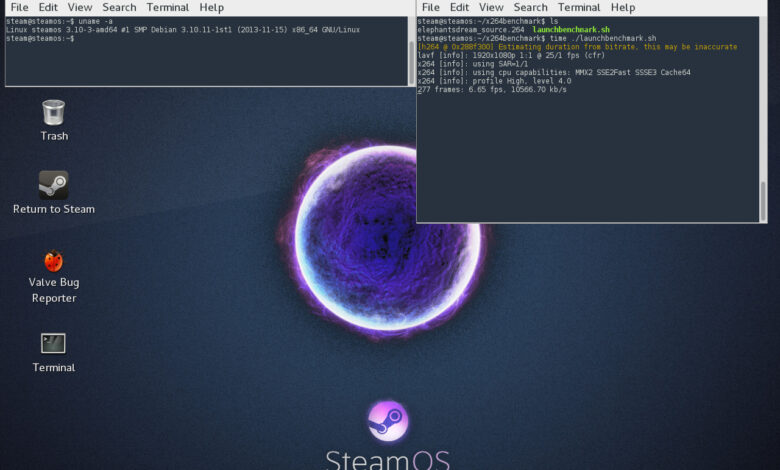The width and height of the screenshot is (780, 470).
Task: Click the 'uname -a' command line text
Action: coord(96,21)
